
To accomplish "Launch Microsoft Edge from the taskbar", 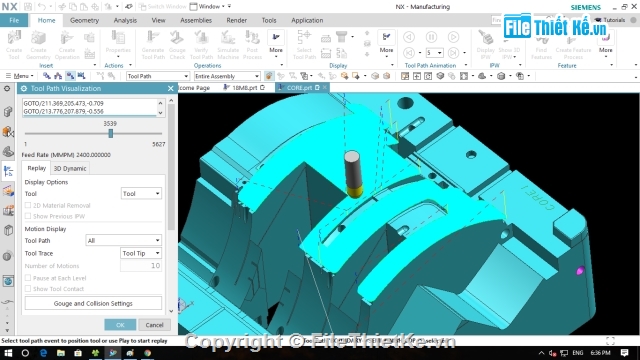I will (43, 353).
